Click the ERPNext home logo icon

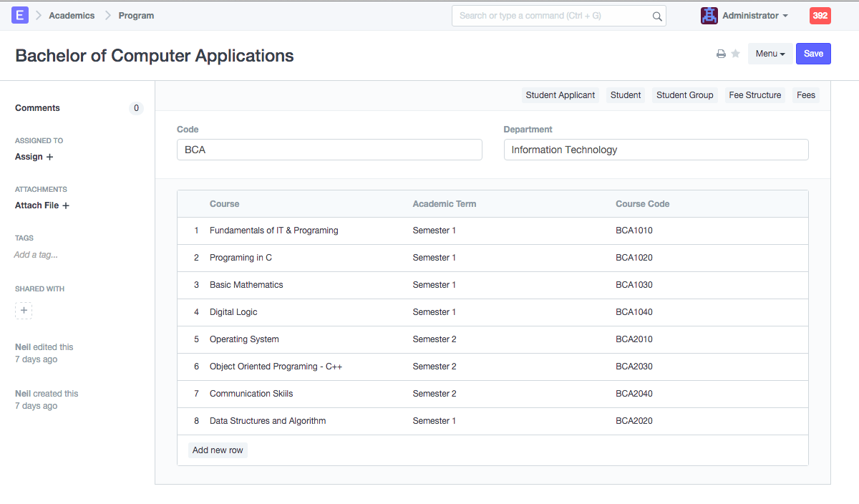pos(20,15)
